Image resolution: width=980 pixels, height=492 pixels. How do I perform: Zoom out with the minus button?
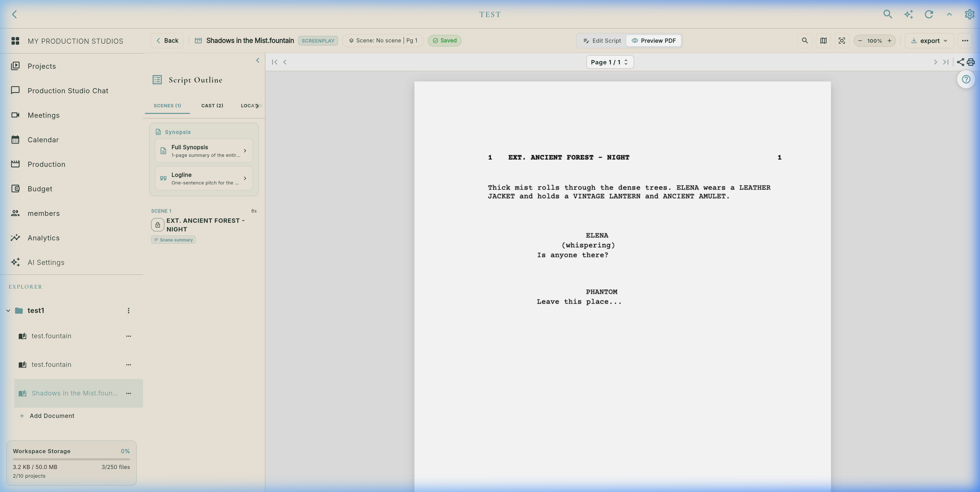860,41
